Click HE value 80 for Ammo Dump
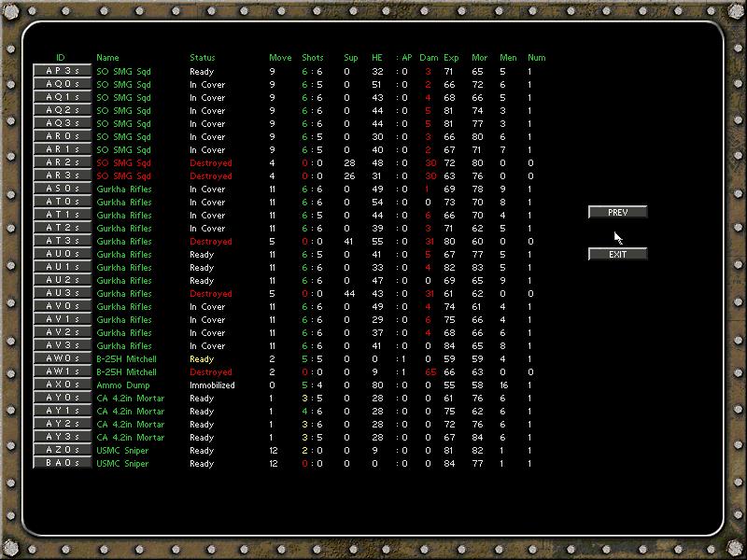Image resolution: width=747 pixels, height=560 pixels. point(377,385)
